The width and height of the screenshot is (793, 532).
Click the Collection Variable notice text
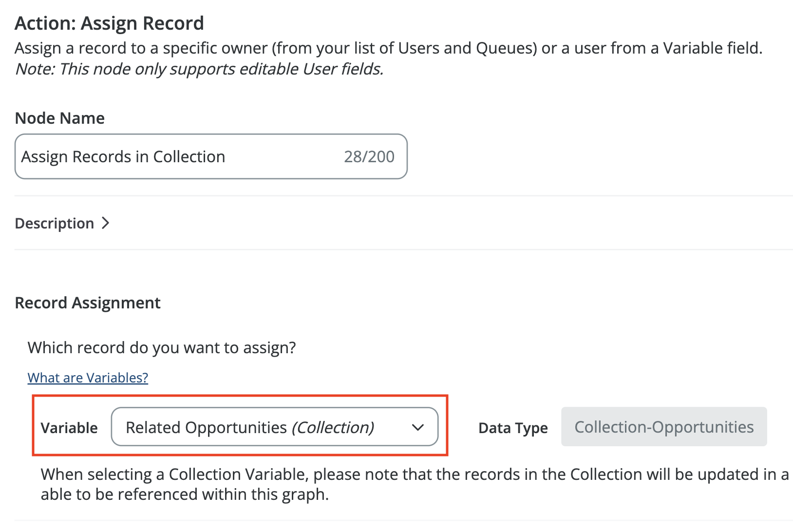pos(414,474)
